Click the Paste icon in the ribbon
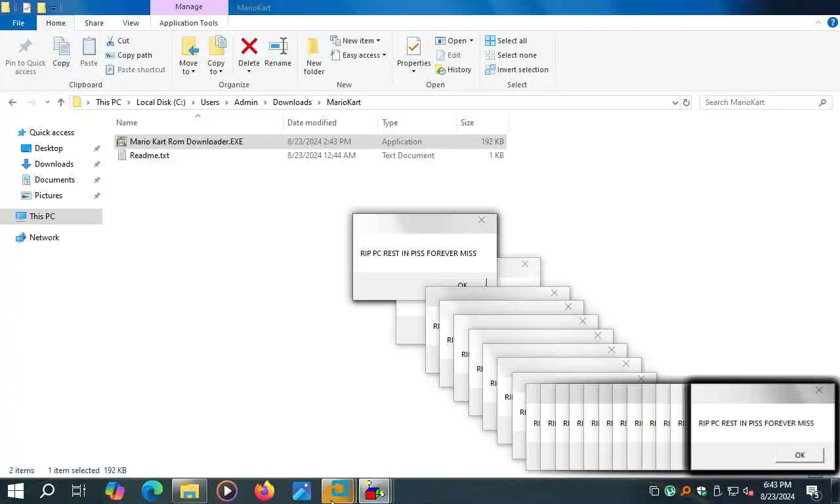Image resolution: width=840 pixels, height=504 pixels. coord(89,47)
